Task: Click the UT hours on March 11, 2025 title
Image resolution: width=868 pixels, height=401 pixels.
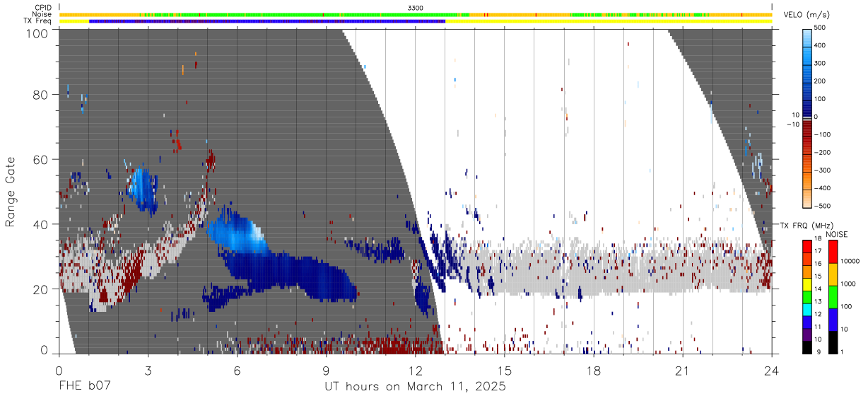Action: point(415,388)
